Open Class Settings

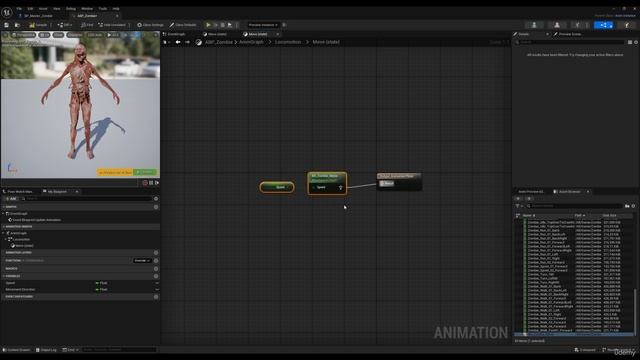click(150, 25)
